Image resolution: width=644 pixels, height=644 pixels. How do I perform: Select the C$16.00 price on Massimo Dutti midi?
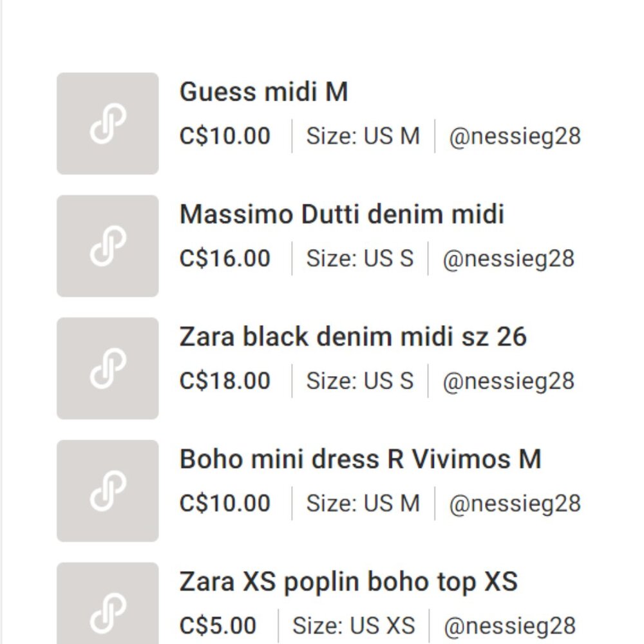(224, 258)
